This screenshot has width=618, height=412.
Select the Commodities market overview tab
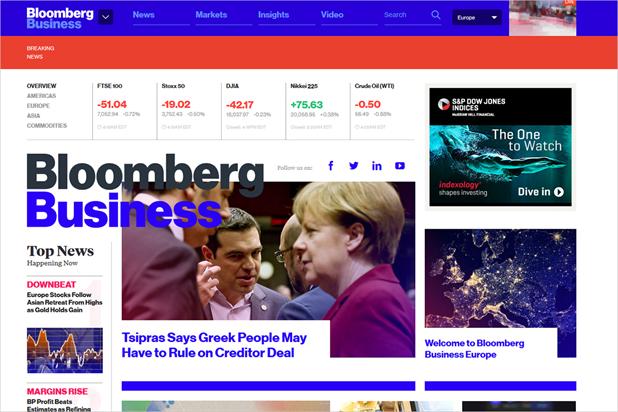pos(47,125)
